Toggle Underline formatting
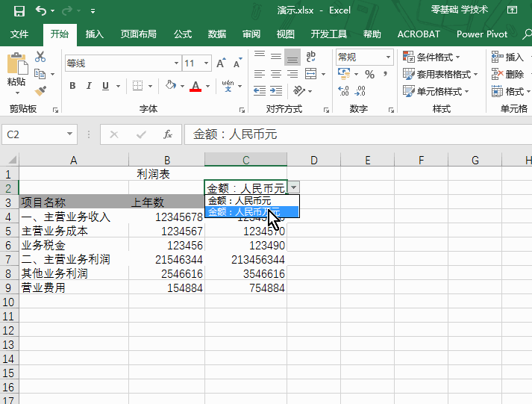Image resolution: width=532 pixels, height=404 pixels. [105, 86]
